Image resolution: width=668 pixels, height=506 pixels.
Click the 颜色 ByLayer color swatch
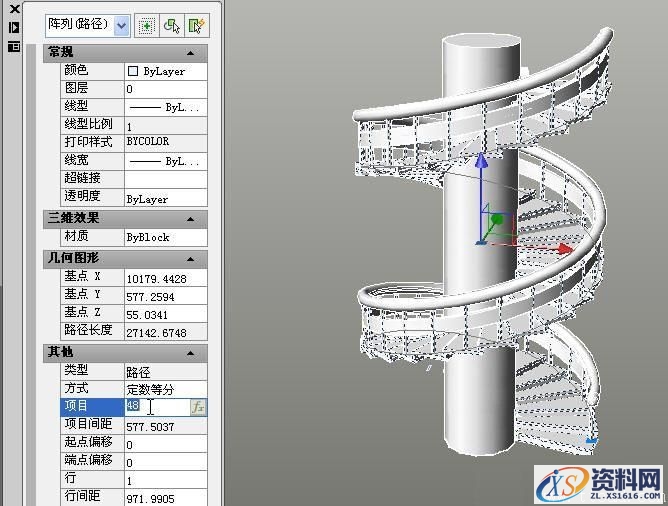coord(133,71)
